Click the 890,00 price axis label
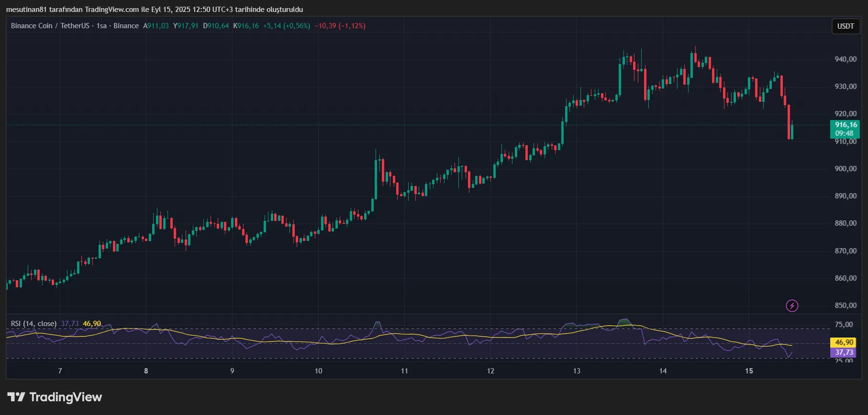The width and height of the screenshot is (868, 415). pyautogui.click(x=846, y=196)
